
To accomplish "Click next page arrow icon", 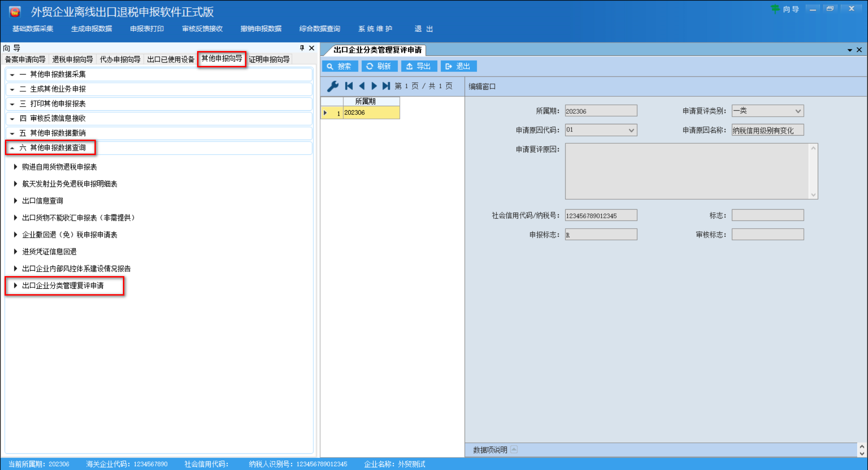I will (x=374, y=86).
